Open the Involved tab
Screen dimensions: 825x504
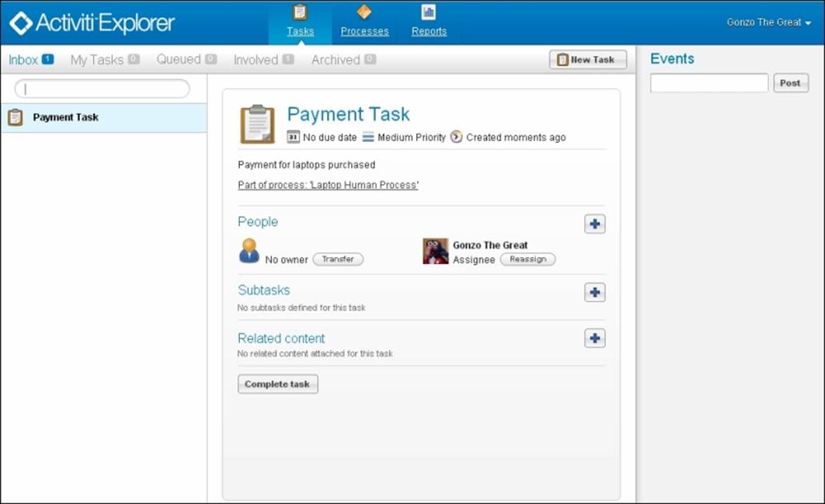tap(256, 59)
